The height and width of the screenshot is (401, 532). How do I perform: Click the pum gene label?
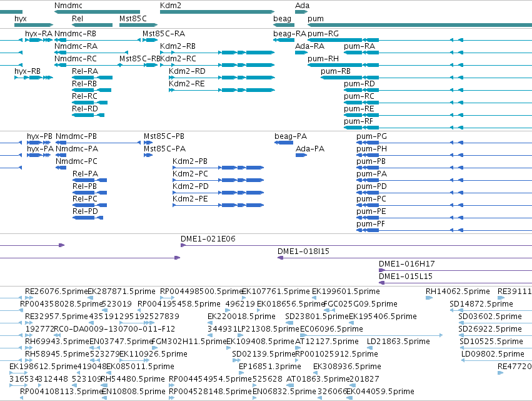[x=316, y=19]
